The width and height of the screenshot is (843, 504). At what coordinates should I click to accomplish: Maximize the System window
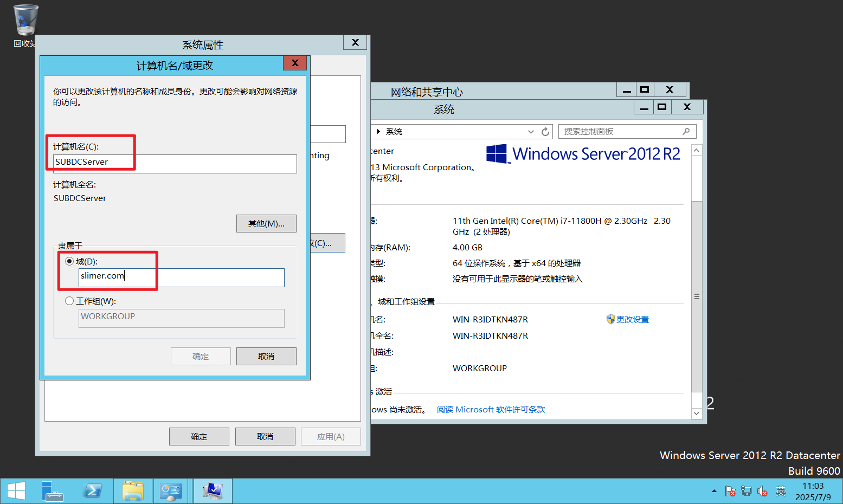[662, 107]
